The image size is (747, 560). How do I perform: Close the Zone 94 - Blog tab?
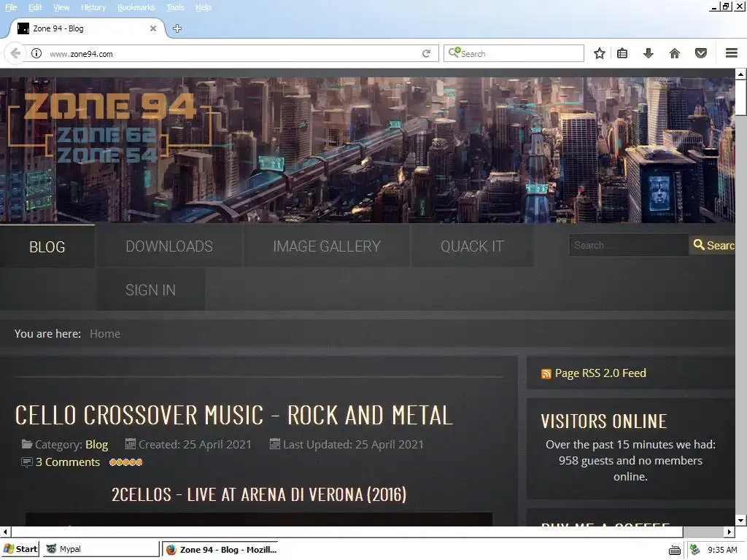(x=153, y=28)
